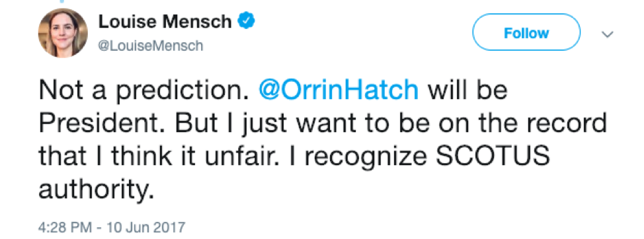Open the @OrrinHatch mention link

tap(338, 89)
